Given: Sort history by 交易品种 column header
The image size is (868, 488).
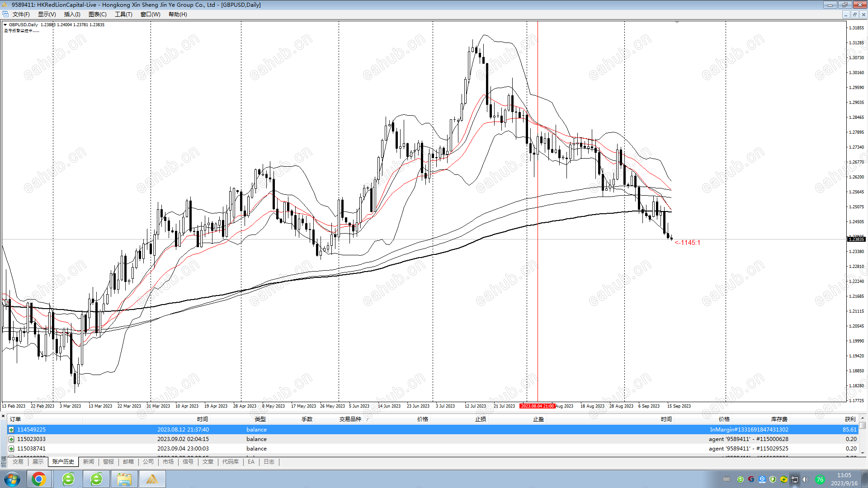Looking at the screenshot, I should [350, 419].
